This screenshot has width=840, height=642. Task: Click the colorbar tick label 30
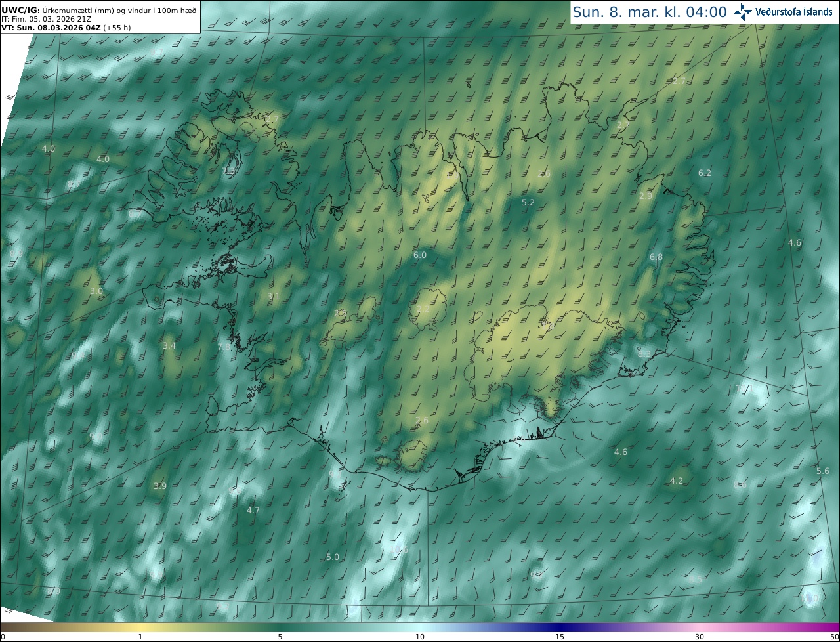(700, 637)
